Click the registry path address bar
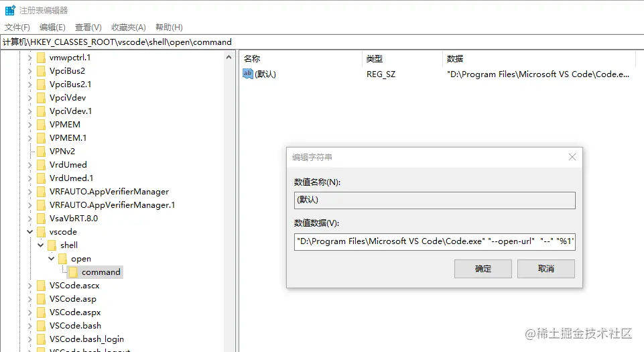 [x=322, y=42]
